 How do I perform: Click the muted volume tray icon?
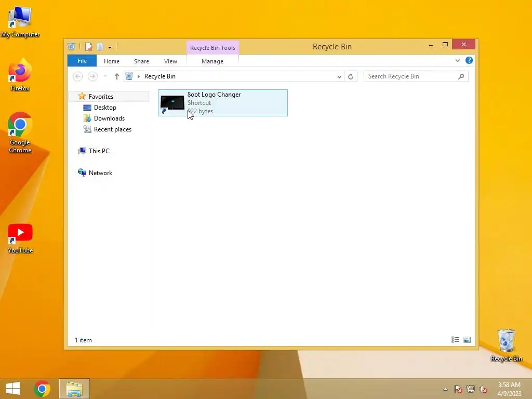coord(483,389)
